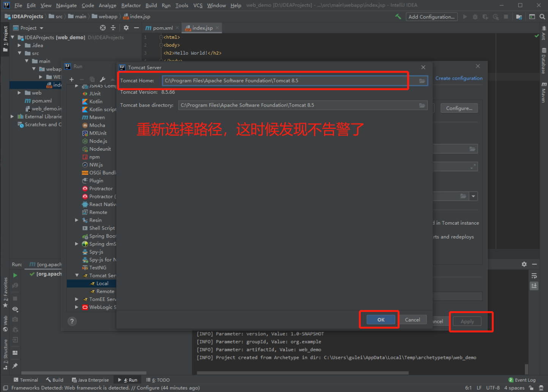
Task: Click the Configure... button
Action: coord(459,108)
